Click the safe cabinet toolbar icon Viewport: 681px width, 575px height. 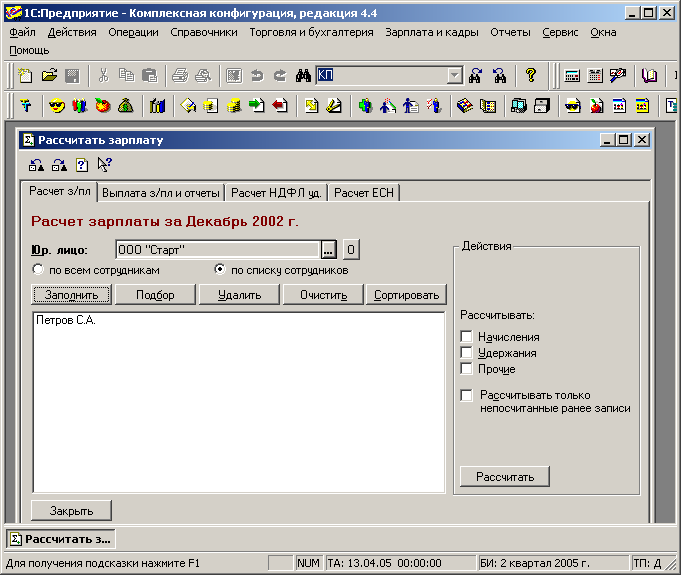(x=542, y=106)
